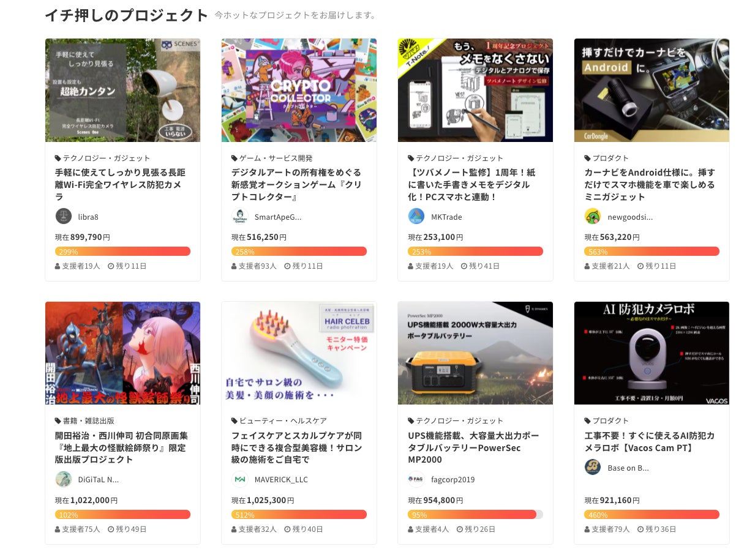The height and width of the screenshot is (560, 747).
Task: Open Crypto Collector project thumbnail
Action: point(299,91)
